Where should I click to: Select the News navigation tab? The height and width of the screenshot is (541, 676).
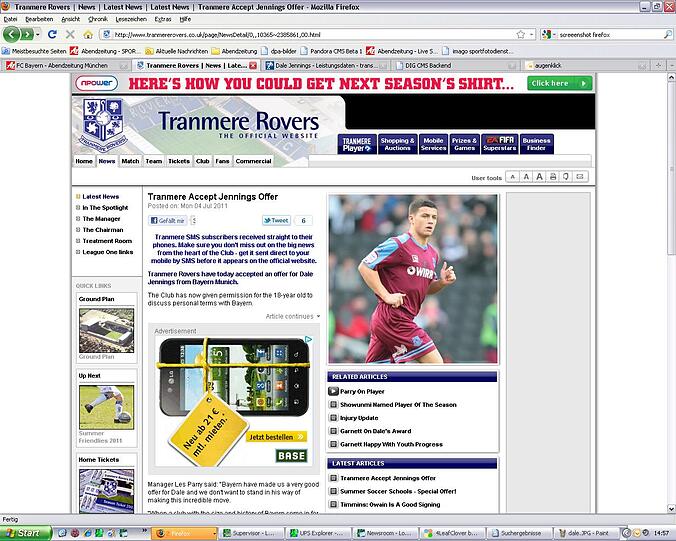(107, 161)
